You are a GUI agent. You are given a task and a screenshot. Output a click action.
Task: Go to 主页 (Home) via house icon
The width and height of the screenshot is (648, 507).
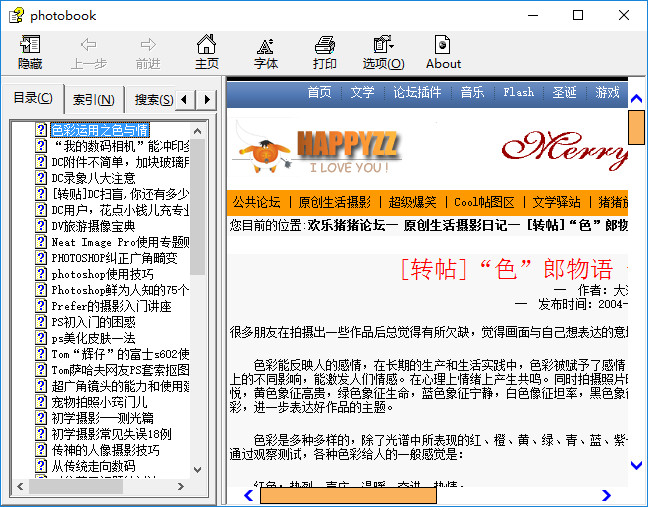207,44
